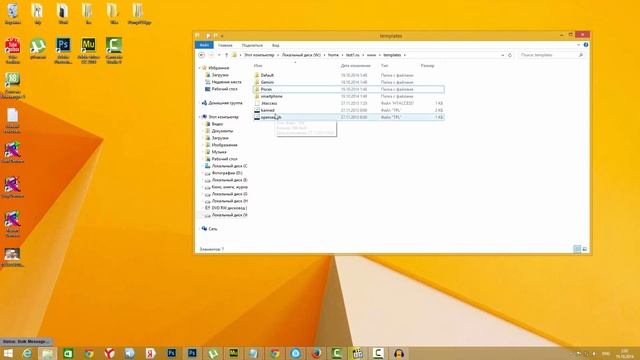This screenshot has width=640, height=360.
Task: Select the Pisces folder row
Action: 349,89
